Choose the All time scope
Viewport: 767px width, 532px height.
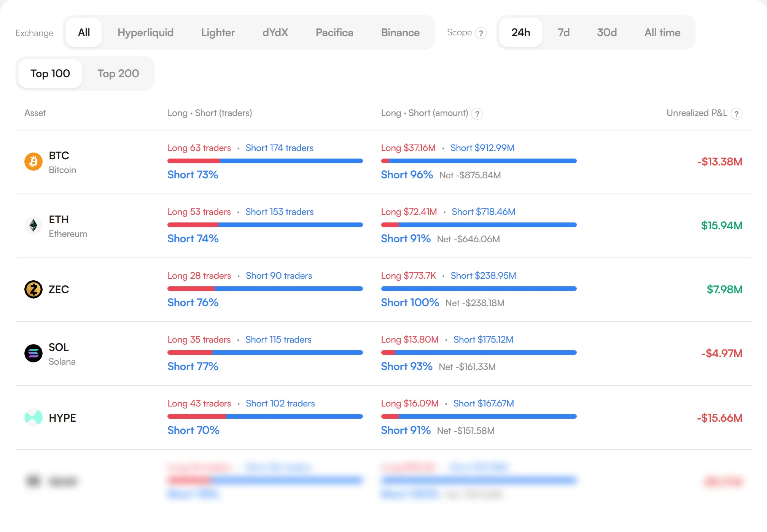662,32
